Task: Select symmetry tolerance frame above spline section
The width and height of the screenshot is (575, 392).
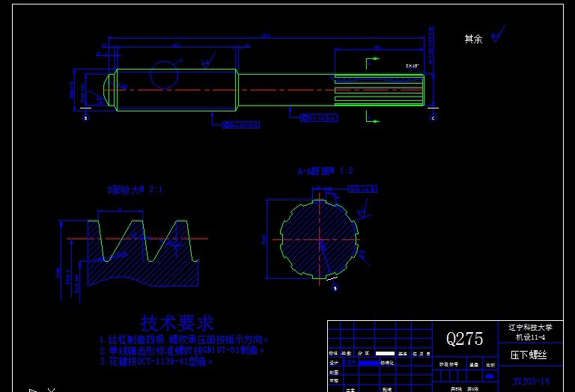Action: pos(362,189)
